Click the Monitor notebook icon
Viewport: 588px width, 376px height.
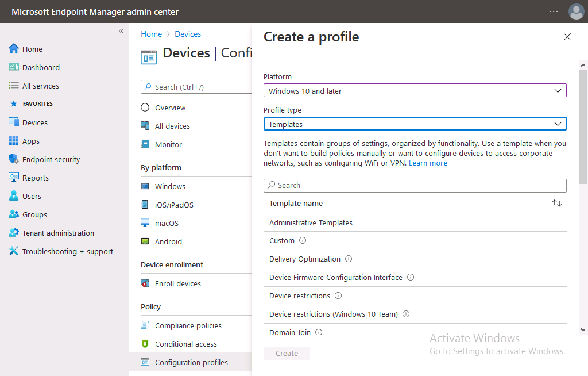coord(145,144)
